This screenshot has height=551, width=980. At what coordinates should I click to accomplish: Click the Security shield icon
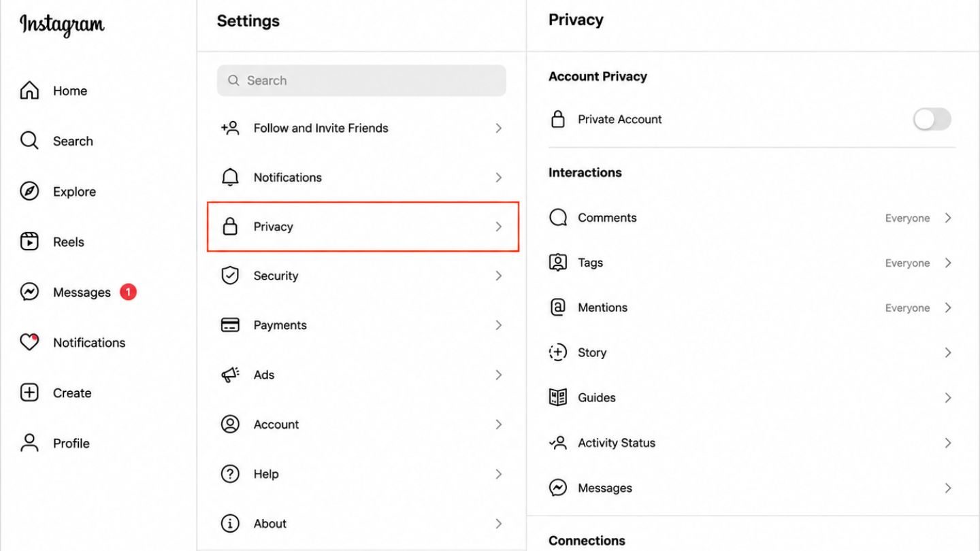(231, 275)
